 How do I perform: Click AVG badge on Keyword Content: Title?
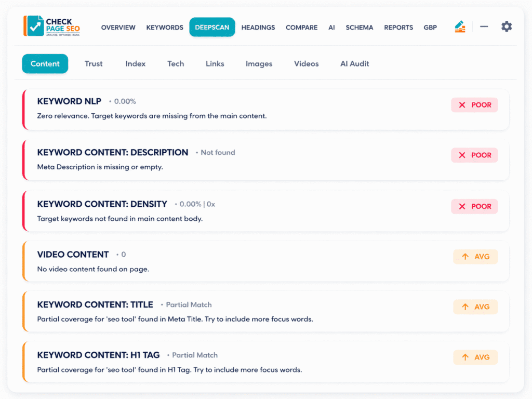pyautogui.click(x=475, y=307)
